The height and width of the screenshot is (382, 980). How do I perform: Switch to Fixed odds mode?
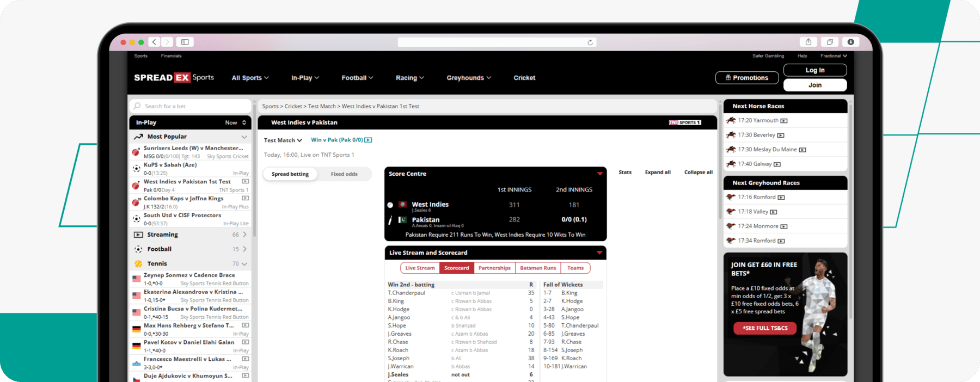tap(344, 174)
